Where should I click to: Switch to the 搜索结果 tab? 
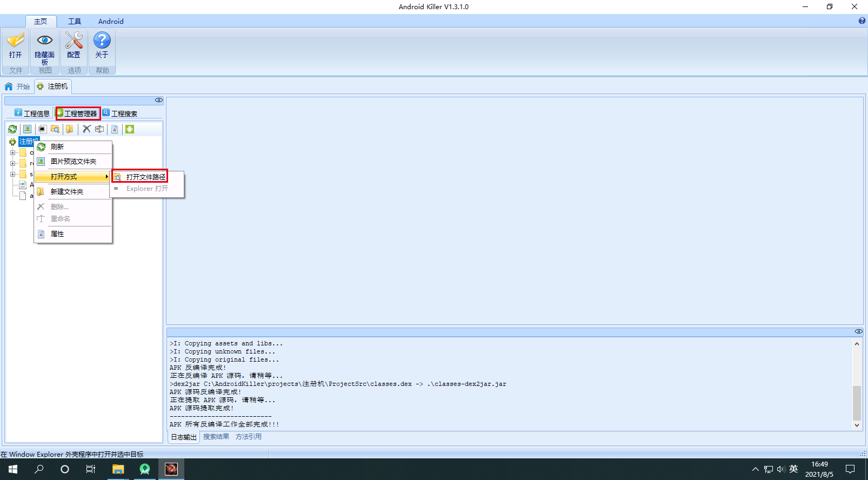(216, 437)
